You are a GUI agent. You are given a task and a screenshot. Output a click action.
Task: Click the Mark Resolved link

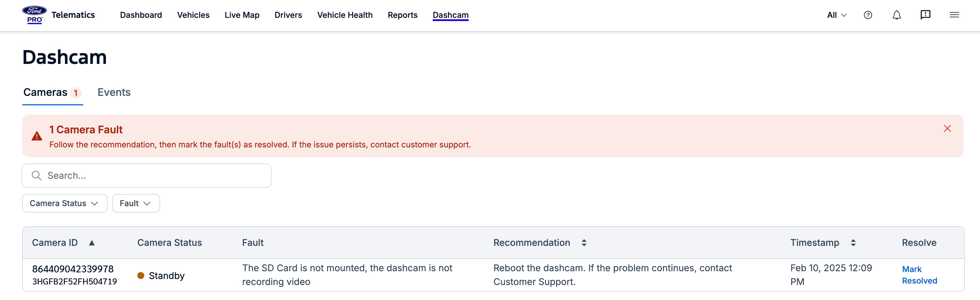[919, 275]
